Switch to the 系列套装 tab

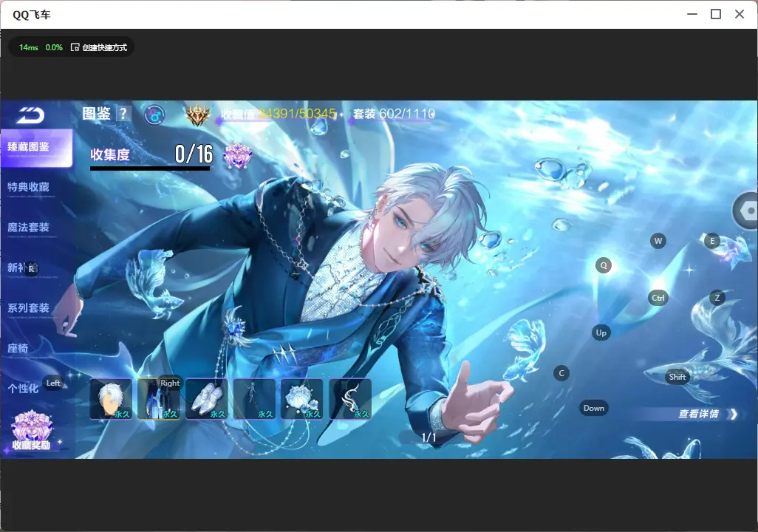click(x=29, y=309)
